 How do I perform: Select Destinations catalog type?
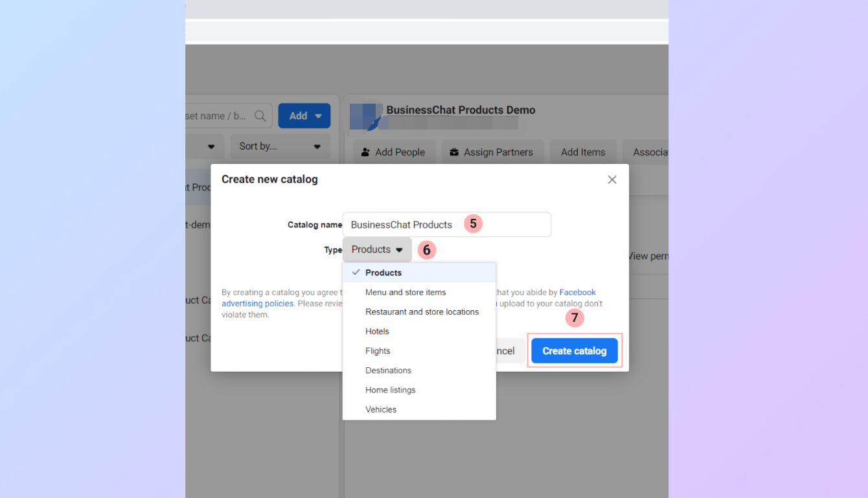click(419, 370)
